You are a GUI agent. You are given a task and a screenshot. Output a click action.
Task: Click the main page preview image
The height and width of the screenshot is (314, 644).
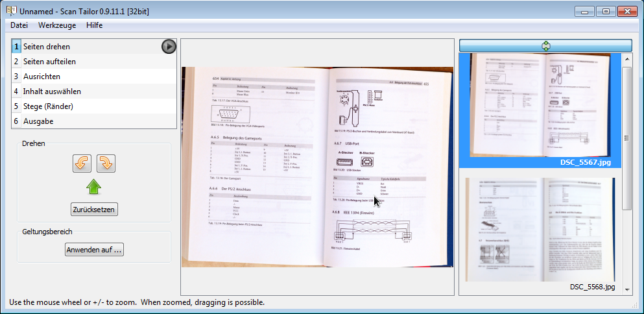tap(318, 167)
